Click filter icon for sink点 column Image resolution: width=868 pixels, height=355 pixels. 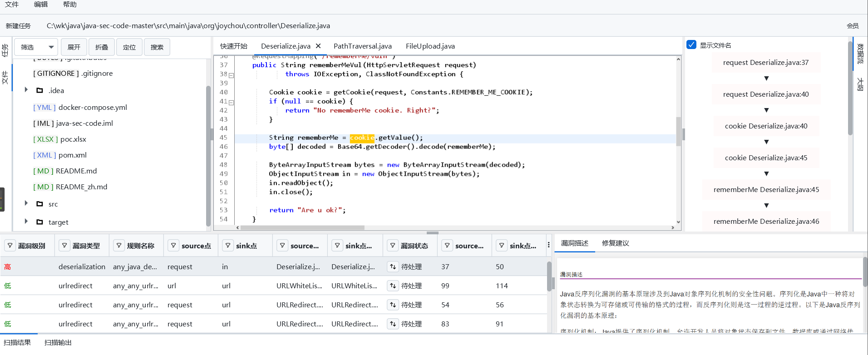pos(228,246)
